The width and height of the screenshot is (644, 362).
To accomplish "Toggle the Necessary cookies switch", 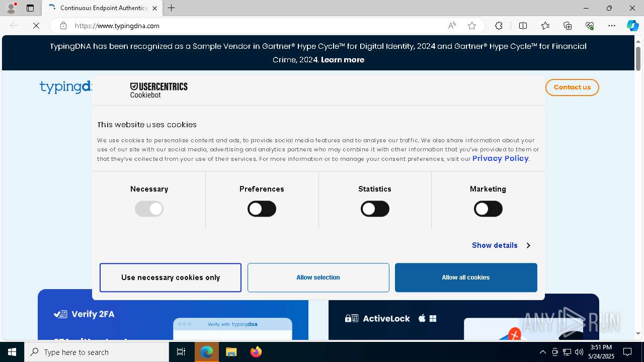I will [x=149, y=209].
